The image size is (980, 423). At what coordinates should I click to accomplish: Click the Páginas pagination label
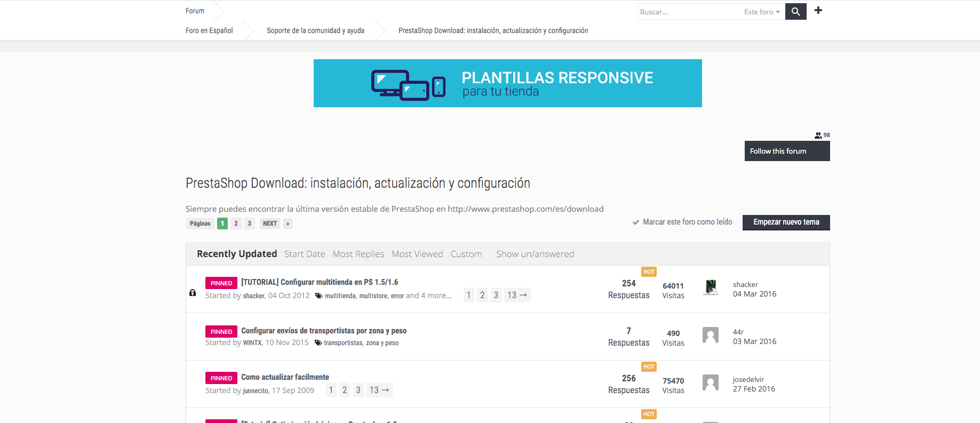click(200, 224)
